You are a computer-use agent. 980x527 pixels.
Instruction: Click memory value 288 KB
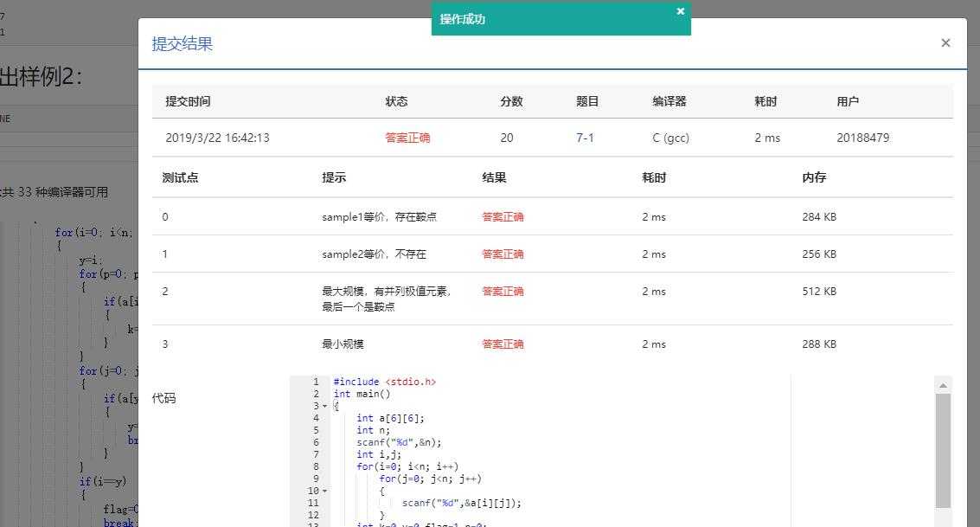tap(819, 344)
